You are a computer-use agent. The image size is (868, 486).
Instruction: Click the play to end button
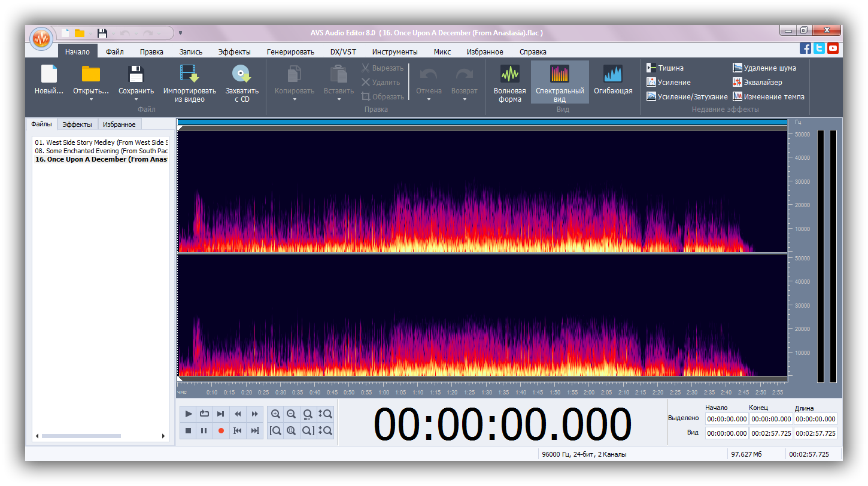(x=221, y=414)
